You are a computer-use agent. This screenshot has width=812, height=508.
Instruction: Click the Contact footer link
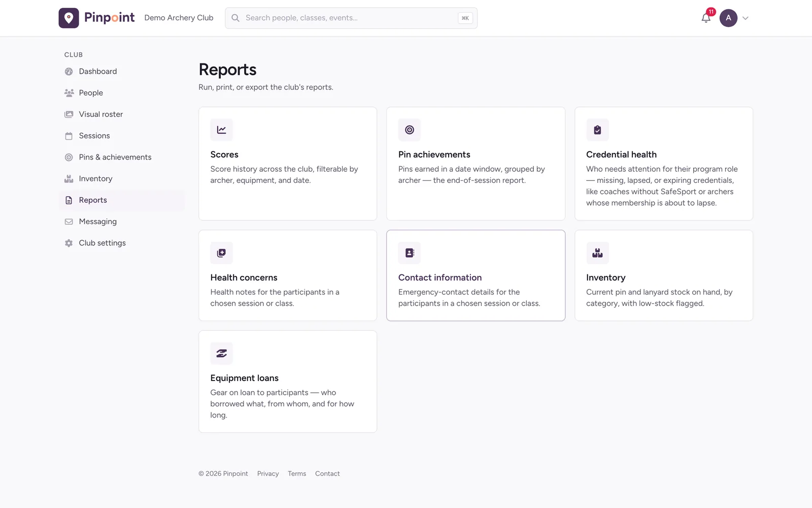(x=327, y=473)
